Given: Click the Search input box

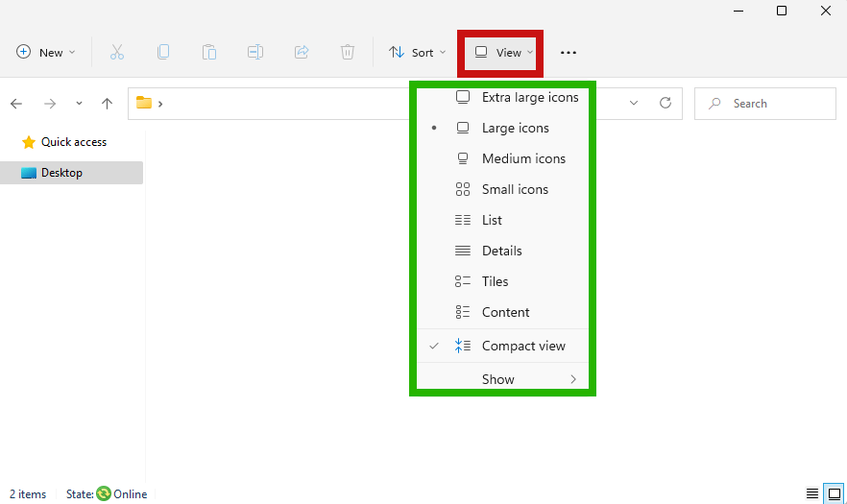Looking at the screenshot, I should point(764,103).
